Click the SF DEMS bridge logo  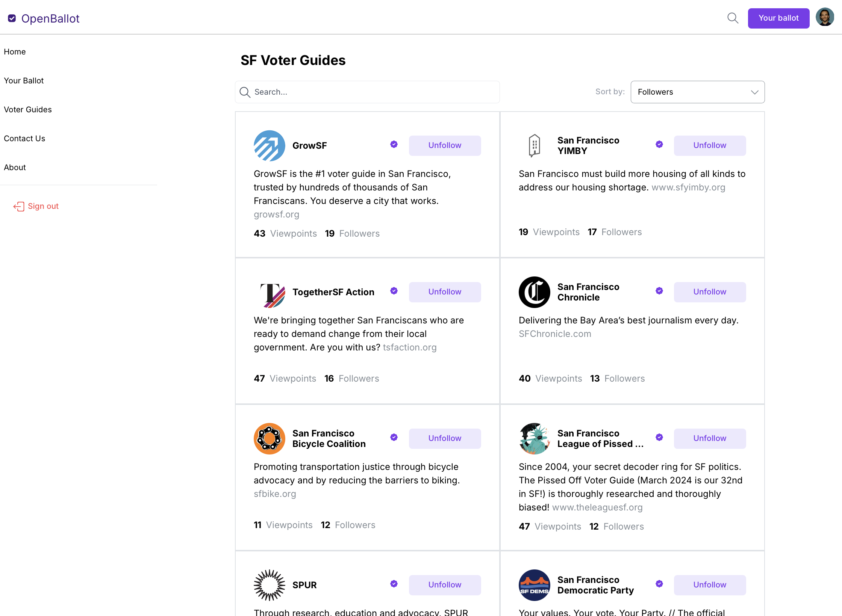(x=534, y=585)
